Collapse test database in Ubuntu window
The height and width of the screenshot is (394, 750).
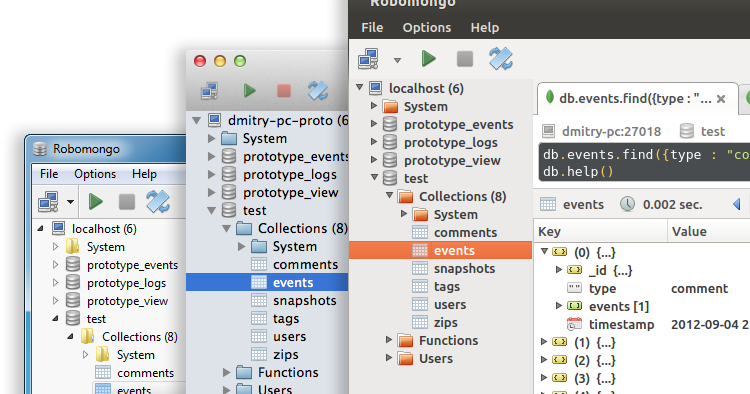pyautogui.click(x=375, y=177)
